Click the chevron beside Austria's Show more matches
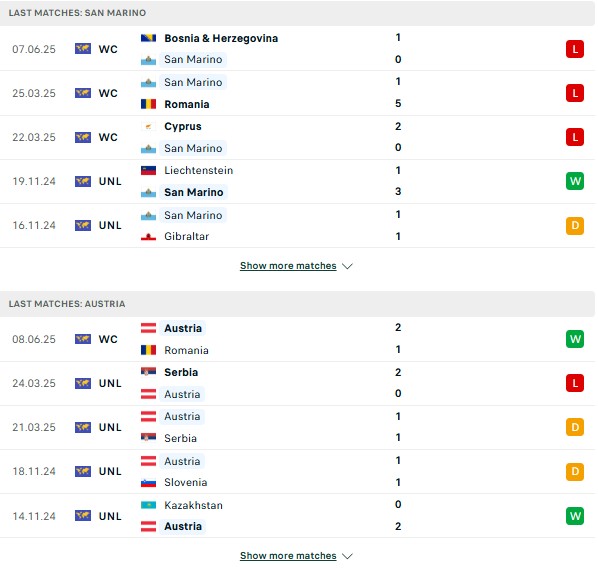598x572 pixels. [347, 556]
